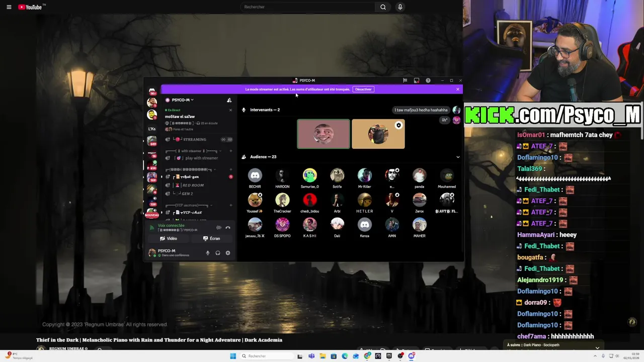This screenshot has width=644, height=362.
Task: Open audience member TheCracker
Action: pyautogui.click(x=282, y=203)
